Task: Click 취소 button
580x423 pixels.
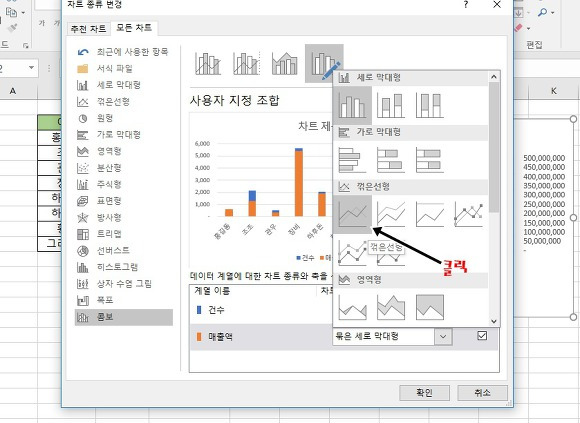Action: click(482, 392)
